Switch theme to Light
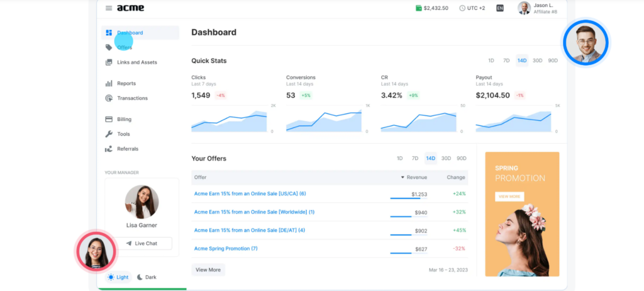644x291 pixels. (118, 277)
